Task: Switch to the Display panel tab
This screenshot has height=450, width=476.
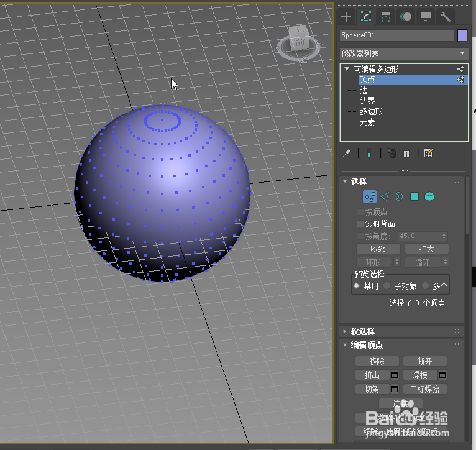Action: [x=426, y=17]
